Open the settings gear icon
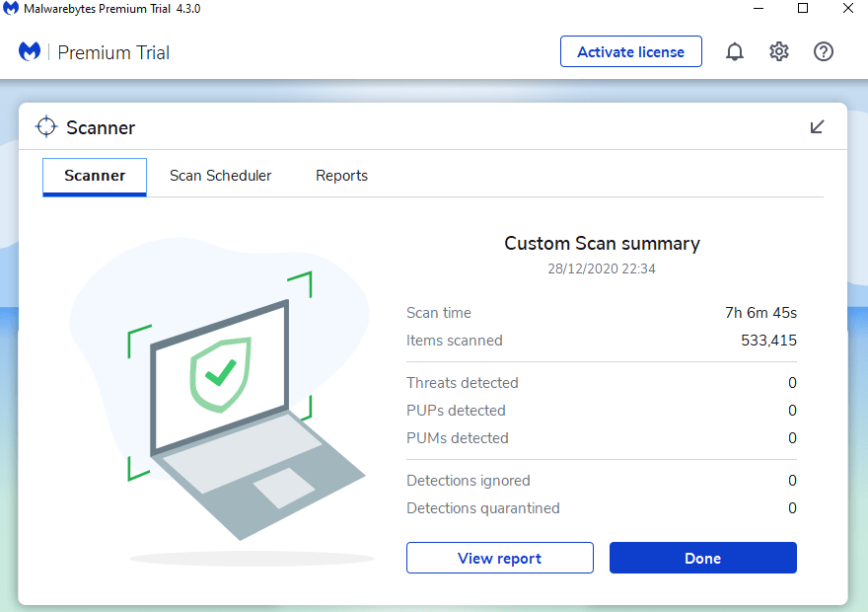 [x=779, y=51]
